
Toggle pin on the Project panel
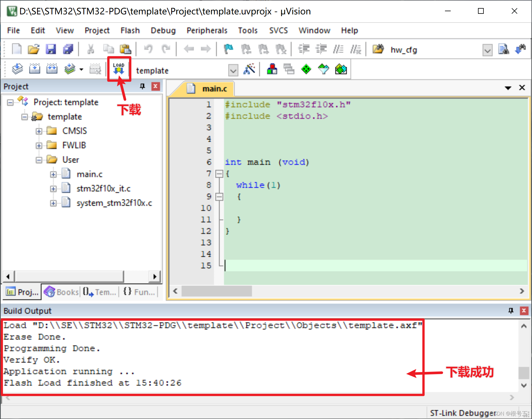tap(142, 86)
